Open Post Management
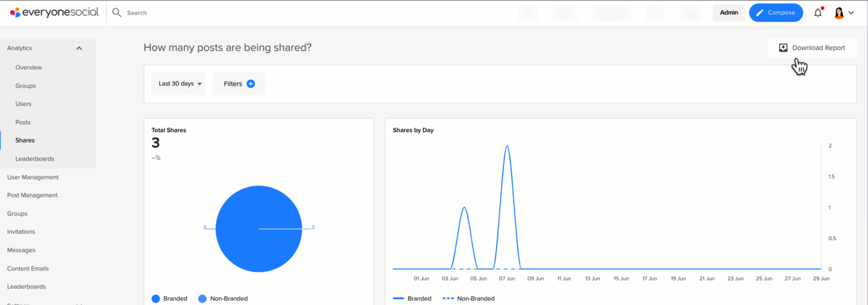Image resolution: width=868 pixels, height=305 pixels. pos(32,195)
